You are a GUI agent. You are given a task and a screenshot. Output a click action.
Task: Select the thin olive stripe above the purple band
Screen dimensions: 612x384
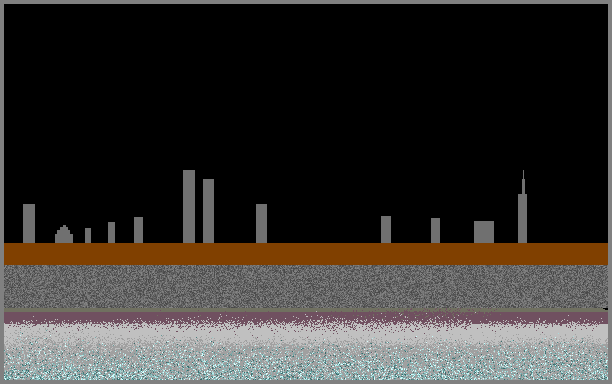[x=306, y=310]
